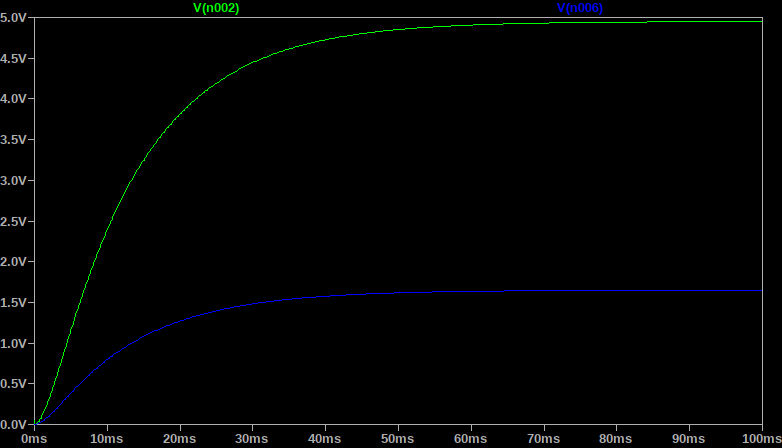Click the 2.0V vertical axis label
Image resolution: width=782 pixels, height=448 pixels.
point(13,262)
